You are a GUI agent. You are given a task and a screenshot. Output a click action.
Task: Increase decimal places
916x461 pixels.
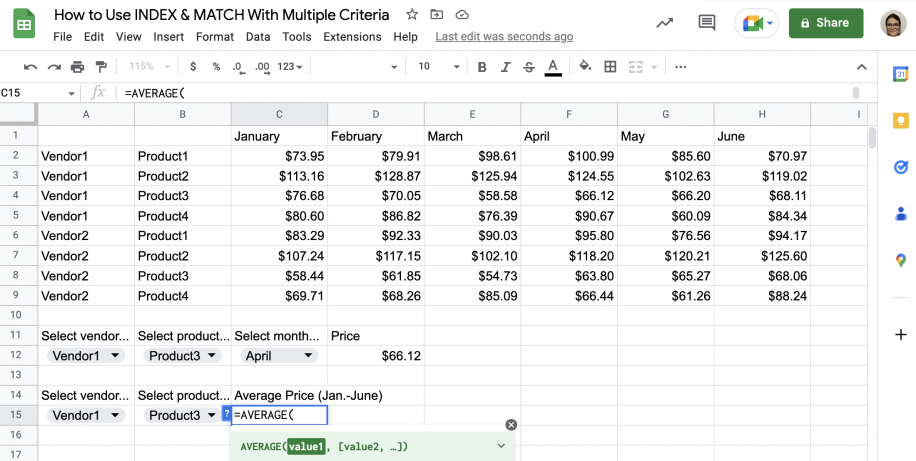[262, 67]
